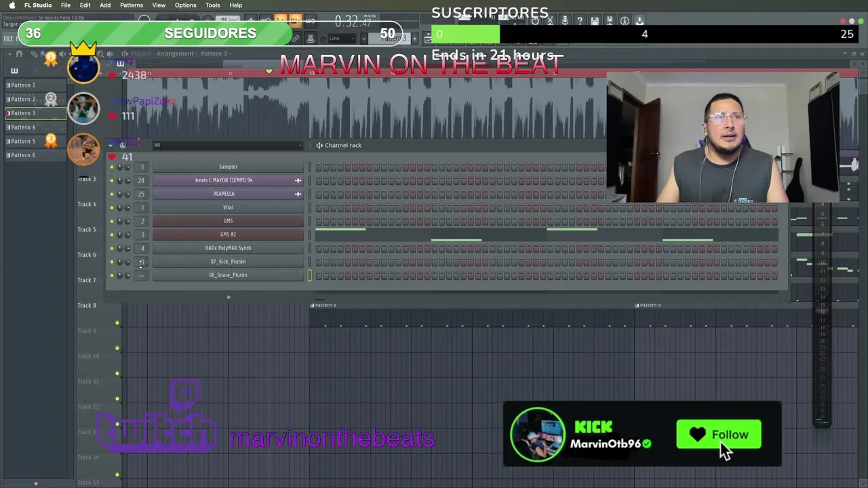Open the Sampler channel
The width and height of the screenshot is (868, 488).
point(228,167)
